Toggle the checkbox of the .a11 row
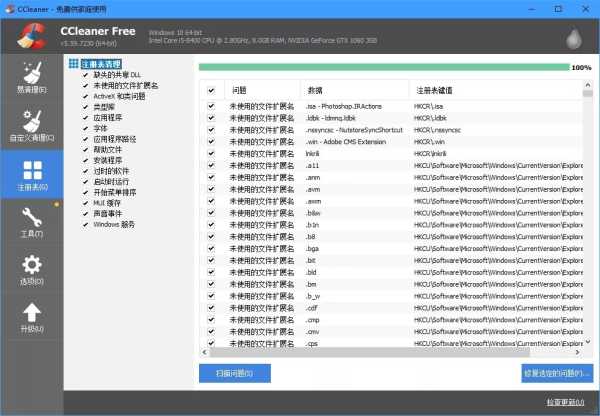 pos(211,165)
